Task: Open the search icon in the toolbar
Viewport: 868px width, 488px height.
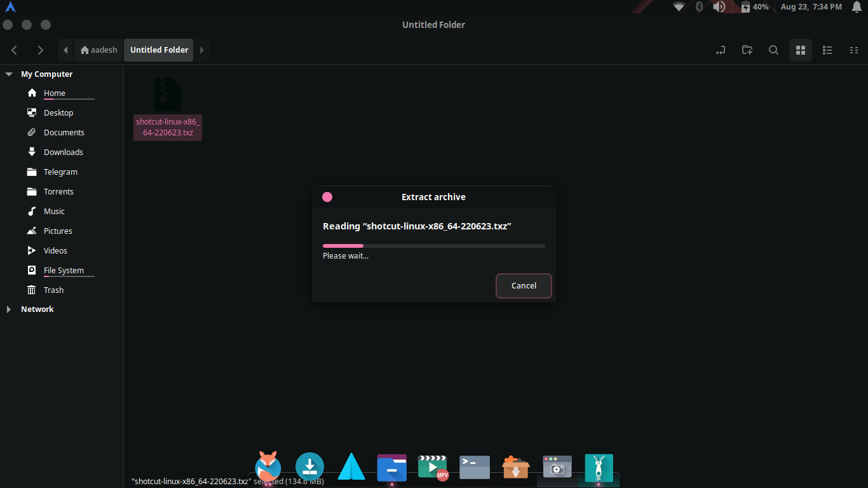Action: (773, 50)
